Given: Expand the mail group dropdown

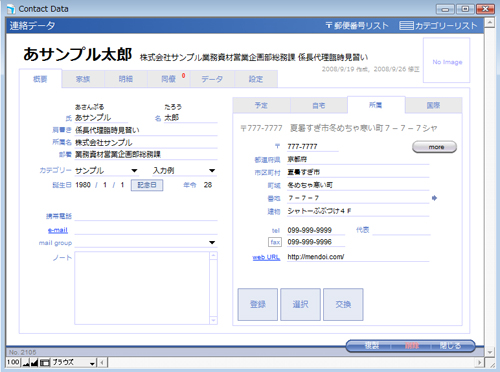Looking at the screenshot, I should pyautogui.click(x=212, y=242).
